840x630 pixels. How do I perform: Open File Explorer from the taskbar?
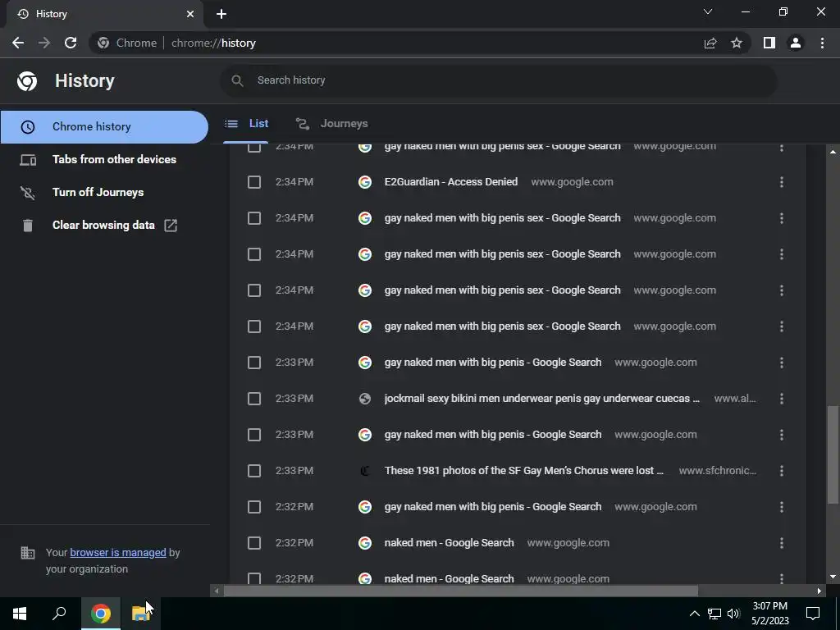[x=140, y=614]
